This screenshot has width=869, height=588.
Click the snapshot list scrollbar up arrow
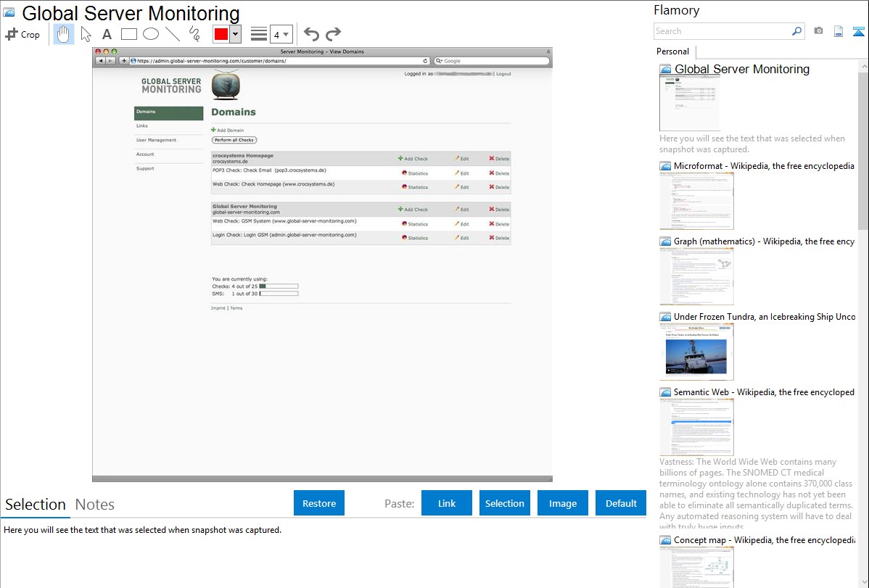[864, 66]
